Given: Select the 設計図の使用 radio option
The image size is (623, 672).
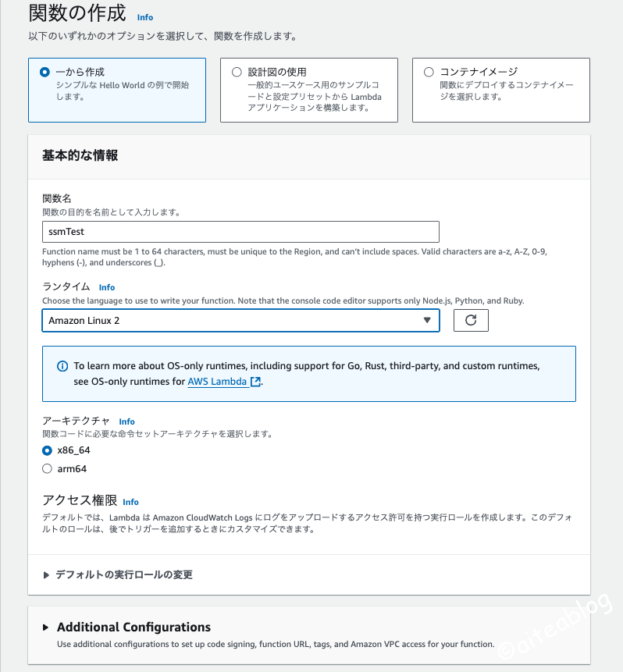Looking at the screenshot, I should coord(237,72).
